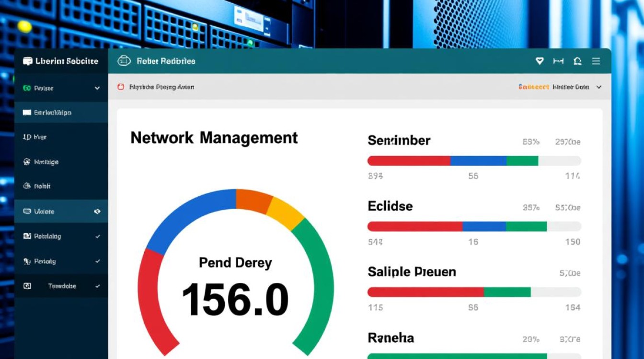Click the orange Sanecect link
The image size is (644, 359).
tap(533, 87)
